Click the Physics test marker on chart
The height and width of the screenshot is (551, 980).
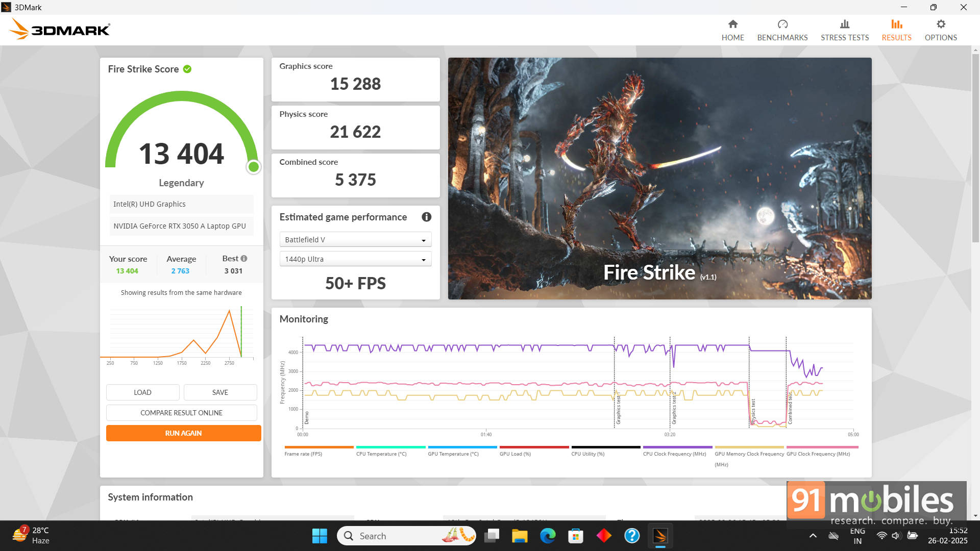(749, 383)
